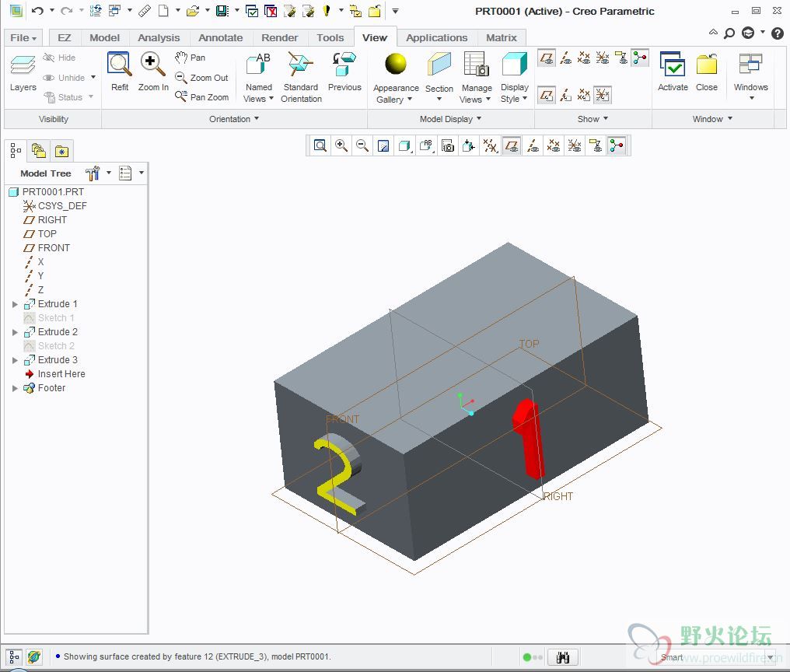Expand the Extrude 3 feature
The image size is (790, 672).
click(15, 360)
